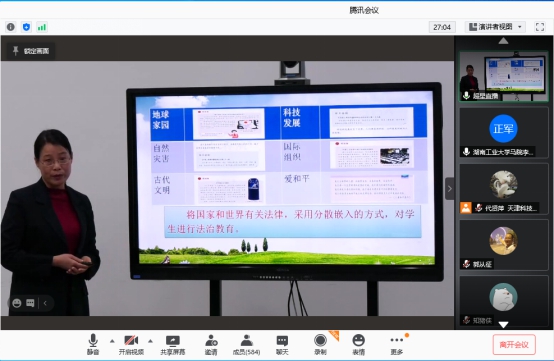Image resolution: width=554 pixels, height=361 pixels.
Task: Open the meeting info icon
Action: coord(11,27)
